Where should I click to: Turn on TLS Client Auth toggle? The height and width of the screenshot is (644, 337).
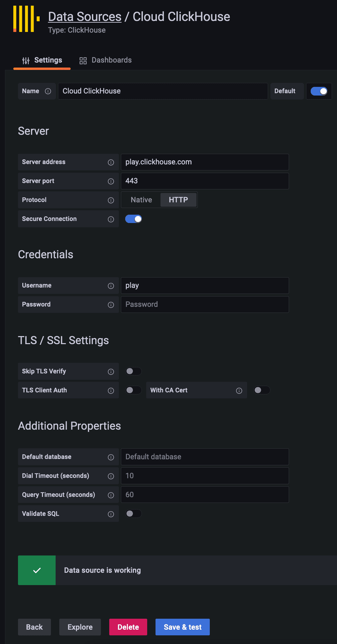[x=134, y=390]
